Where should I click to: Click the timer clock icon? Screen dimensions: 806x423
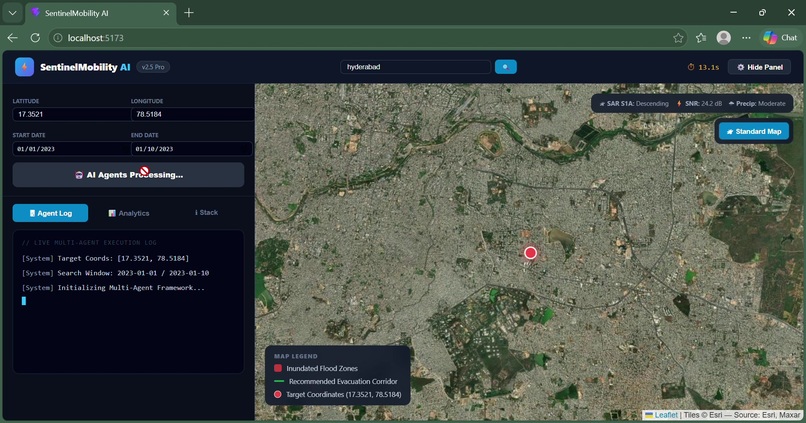point(691,67)
